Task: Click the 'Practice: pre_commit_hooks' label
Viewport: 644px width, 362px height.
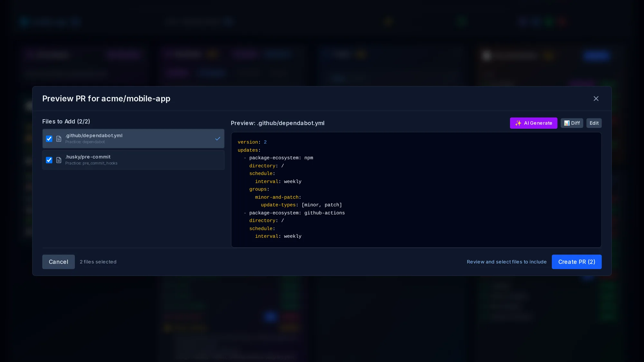Action: pyautogui.click(x=91, y=163)
